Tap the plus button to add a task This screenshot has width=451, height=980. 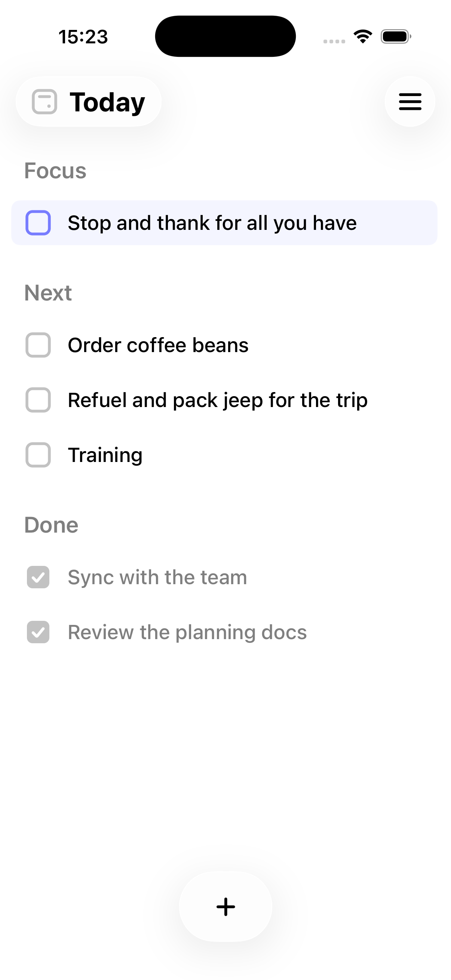point(226,907)
